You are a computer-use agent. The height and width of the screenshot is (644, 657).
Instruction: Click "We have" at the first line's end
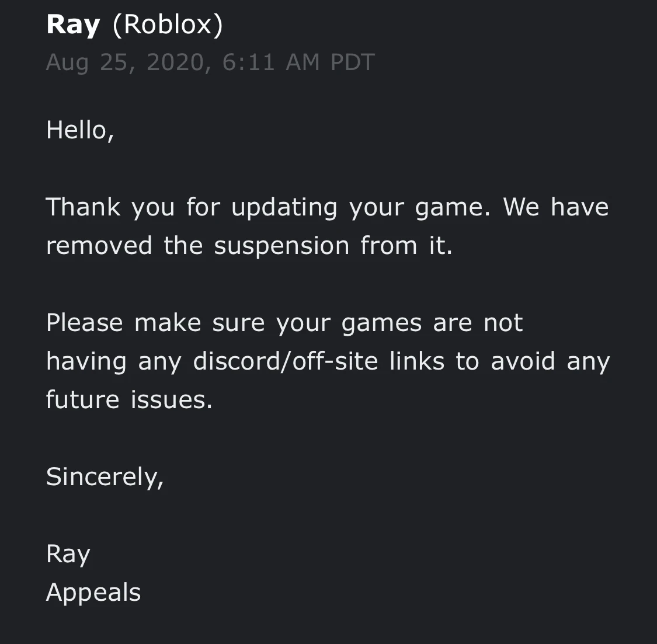pos(555,207)
